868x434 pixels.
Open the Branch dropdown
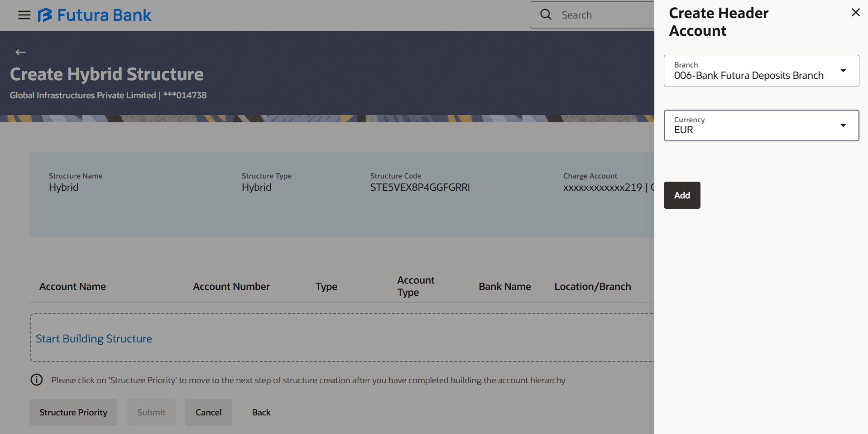point(761,71)
